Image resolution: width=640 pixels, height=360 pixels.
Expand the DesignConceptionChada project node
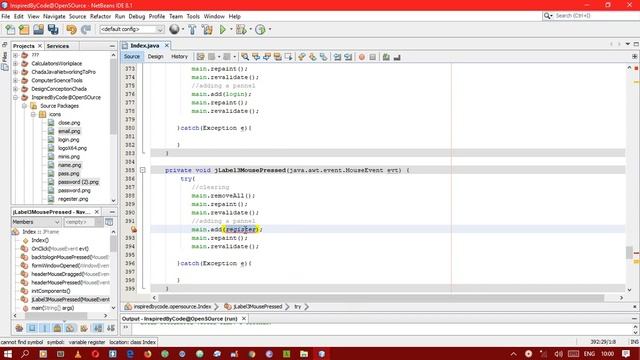pyautogui.click(x=16, y=89)
